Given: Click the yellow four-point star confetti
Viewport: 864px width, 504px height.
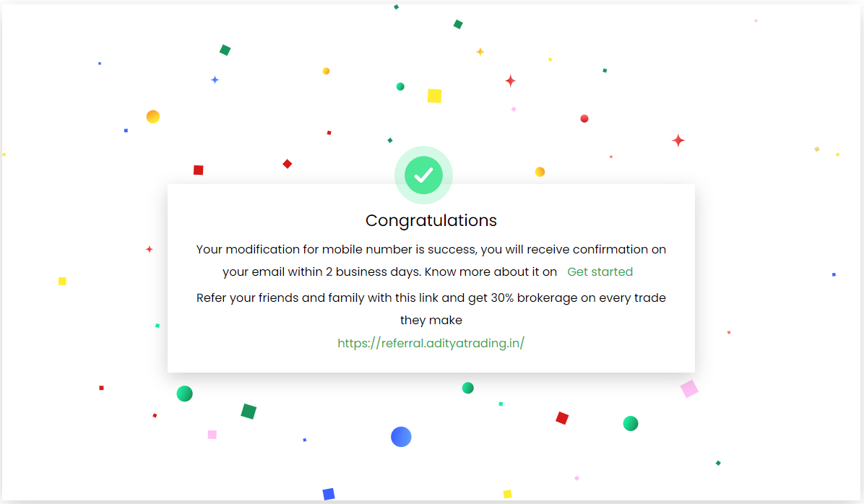Looking at the screenshot, I should coord(480,52).
